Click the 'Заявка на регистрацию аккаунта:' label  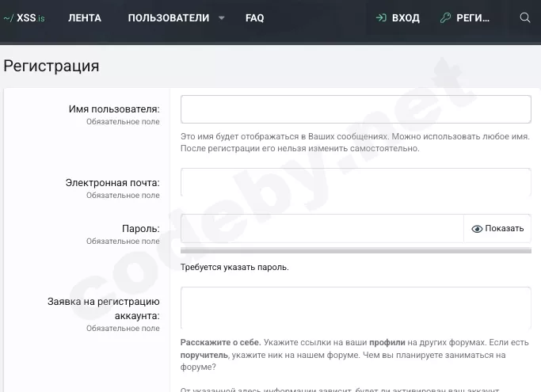[x=104, y=309]
